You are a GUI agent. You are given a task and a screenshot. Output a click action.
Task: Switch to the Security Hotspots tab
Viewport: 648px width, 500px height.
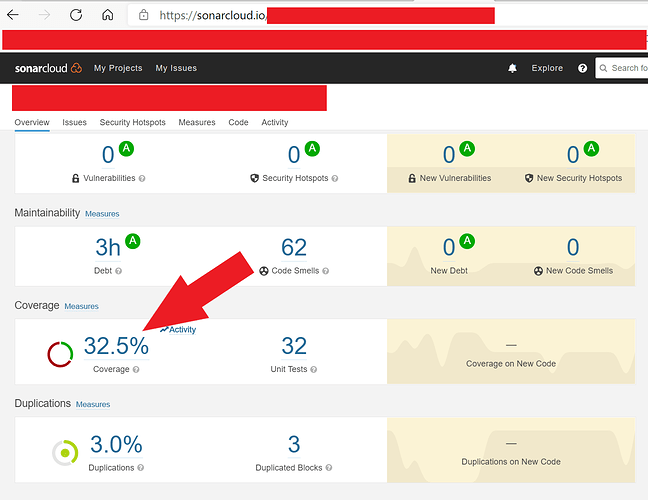132,122
